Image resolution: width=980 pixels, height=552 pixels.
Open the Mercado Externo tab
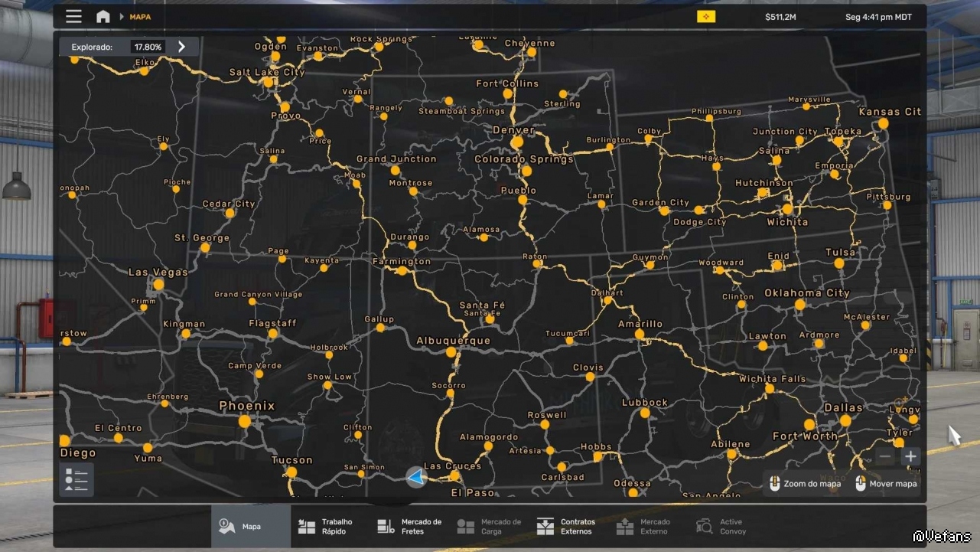649,526
